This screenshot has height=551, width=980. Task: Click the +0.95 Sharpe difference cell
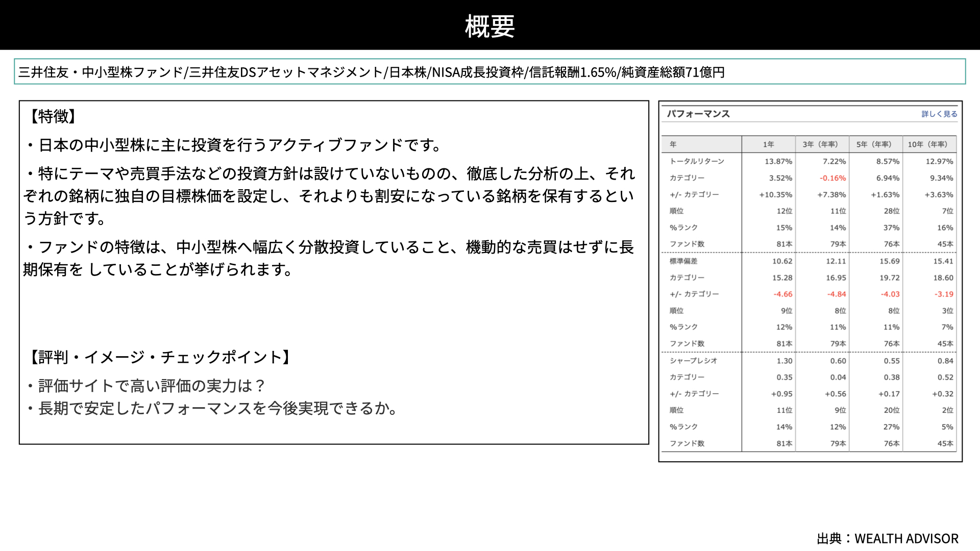click(782, 394)
